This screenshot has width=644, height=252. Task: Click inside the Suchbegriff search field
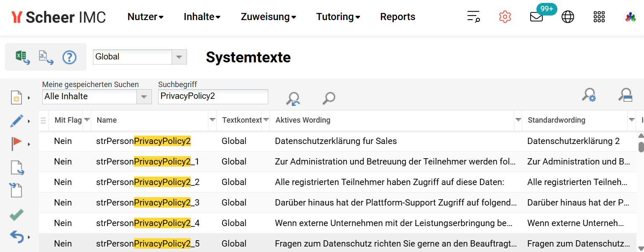pyautogui.click(x=213, y=96)
